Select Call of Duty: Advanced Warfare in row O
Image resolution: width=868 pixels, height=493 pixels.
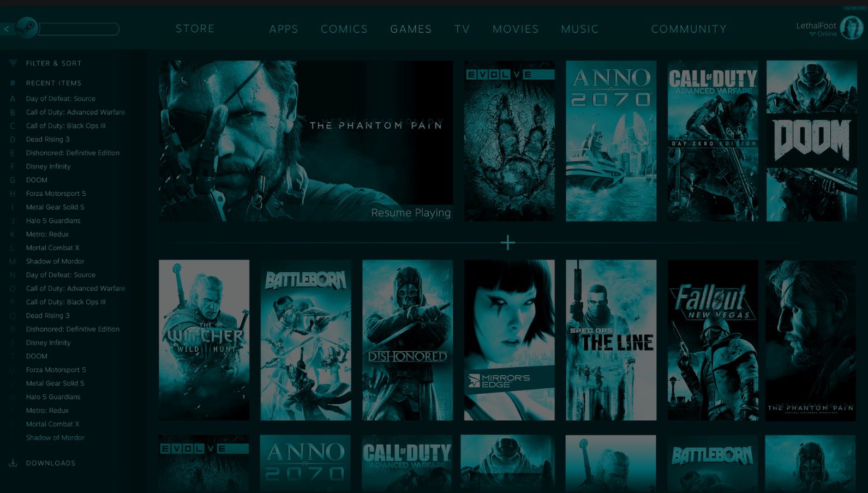click(75, 288)
